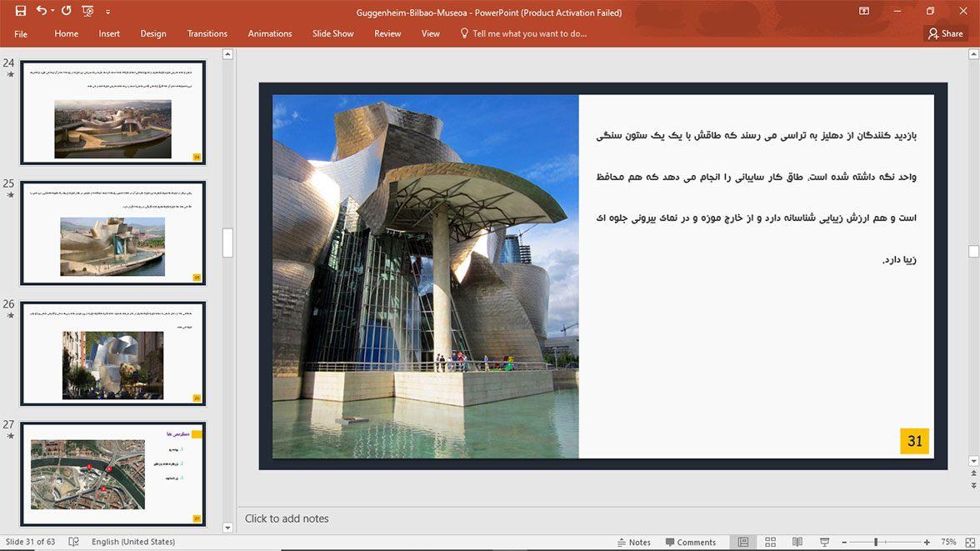Select slide 24 thumbnail
The image size is (980, 551).
(113, 113)
